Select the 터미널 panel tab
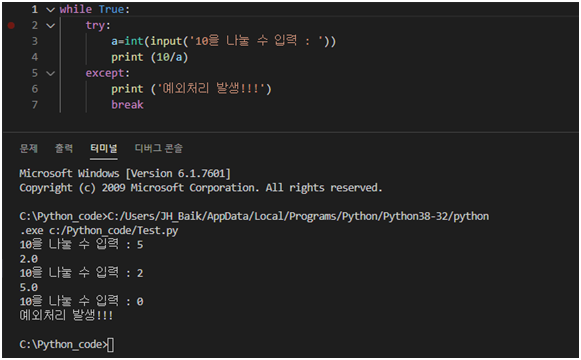The height and width of the screenshot is (360, 581). click(104, 149)
